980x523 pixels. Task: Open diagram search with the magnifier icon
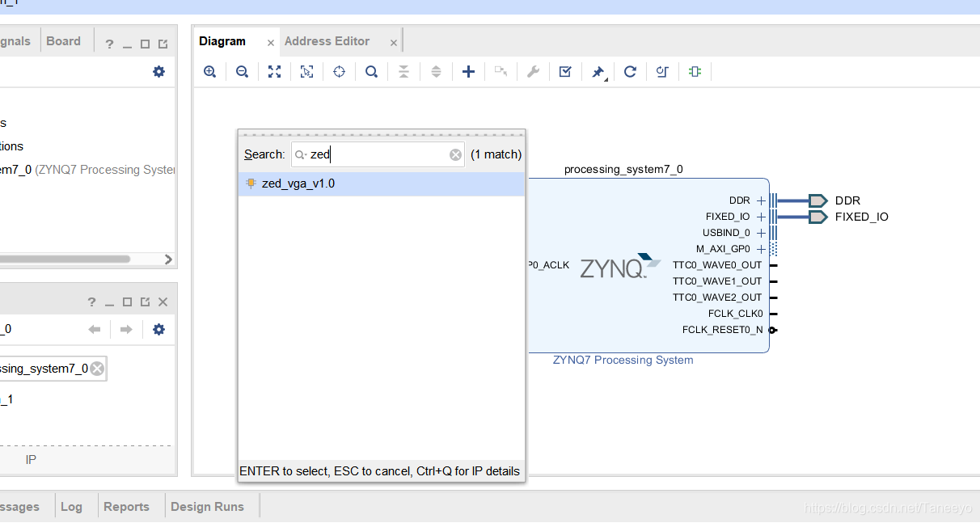coord(371,72)
